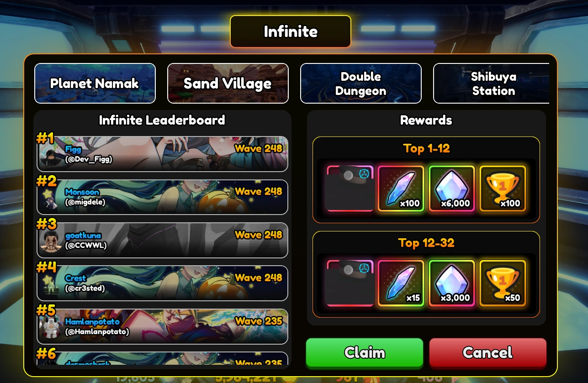Image resolution: width=588 pixels, height=383 pixels.
Task: Select the x15 crystal shard reward icon
Action: (x=401, y=283)
